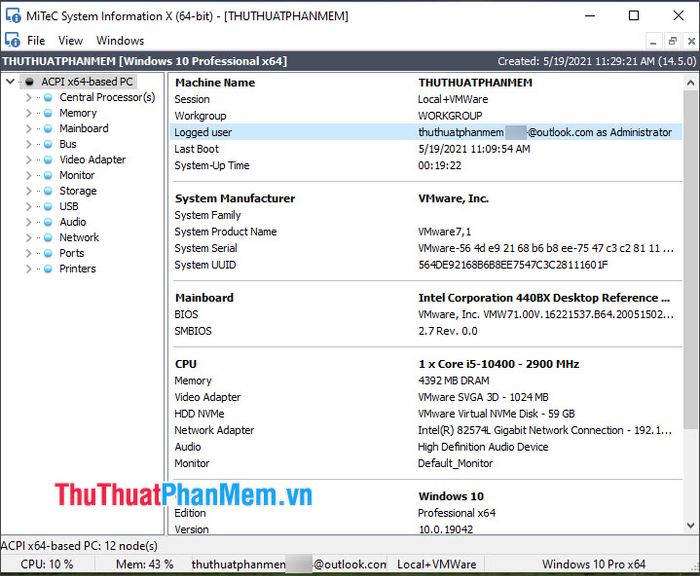This screenshot has width=700, height=576.
Task: Click the scrollbar up arrow
Action: [690, 83]
